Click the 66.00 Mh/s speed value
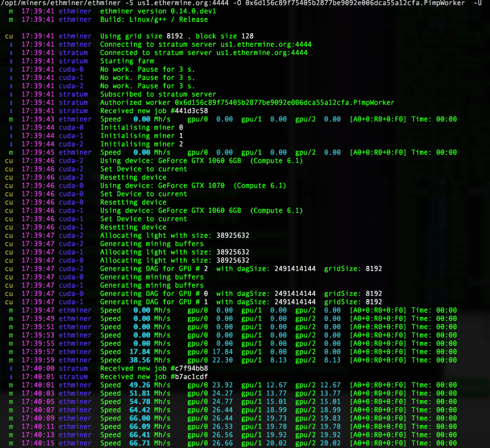 (x=140, y=418)
